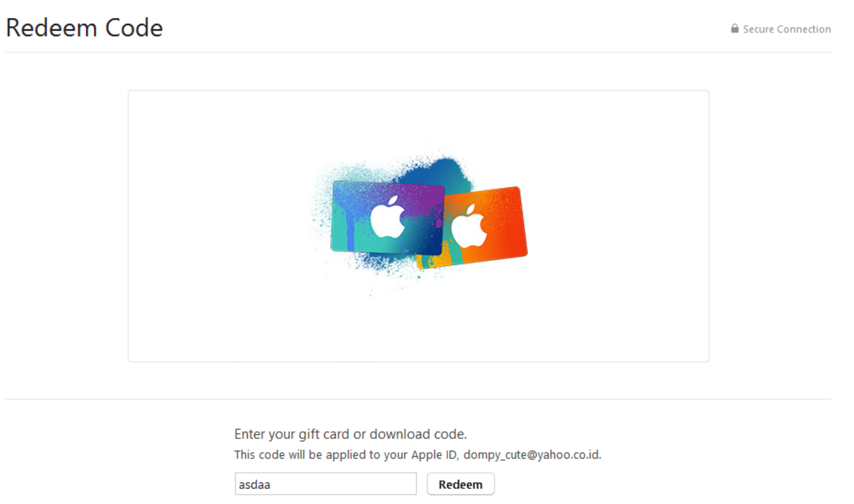Click the Secure Connection label
854x504 pixels.
[x=787, y=29]
